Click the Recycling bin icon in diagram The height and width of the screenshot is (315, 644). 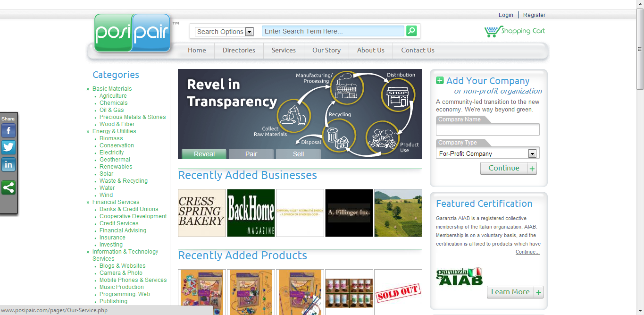coord(338,135)
